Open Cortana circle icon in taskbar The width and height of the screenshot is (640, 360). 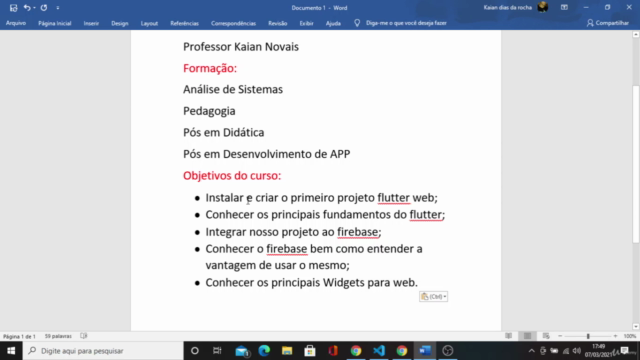coord(195,351)
